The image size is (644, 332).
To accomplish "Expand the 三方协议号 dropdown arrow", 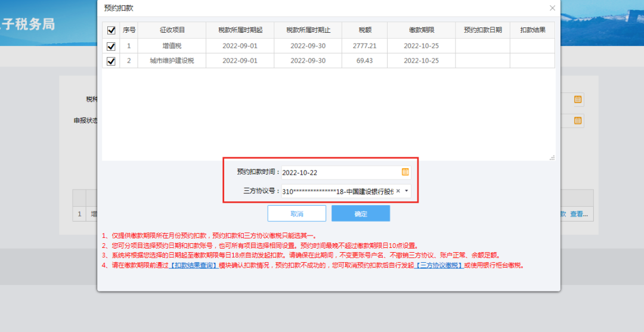I will pos(406,191).
